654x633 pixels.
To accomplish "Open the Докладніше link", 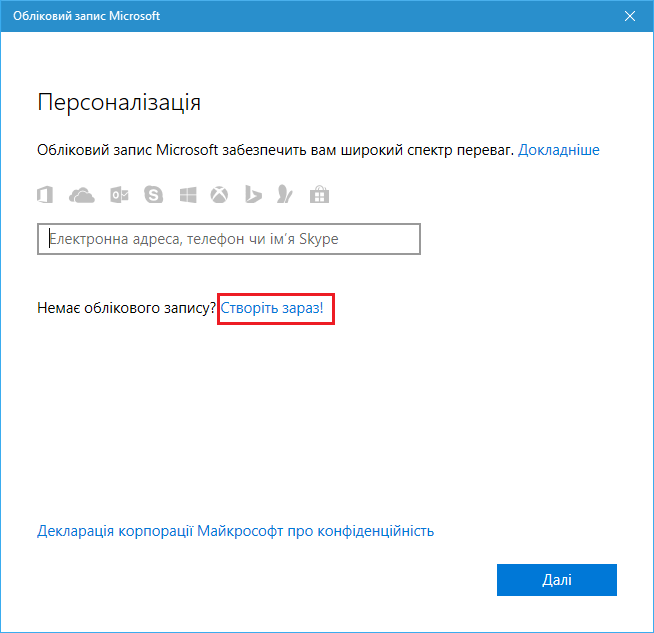I will 558,150.
